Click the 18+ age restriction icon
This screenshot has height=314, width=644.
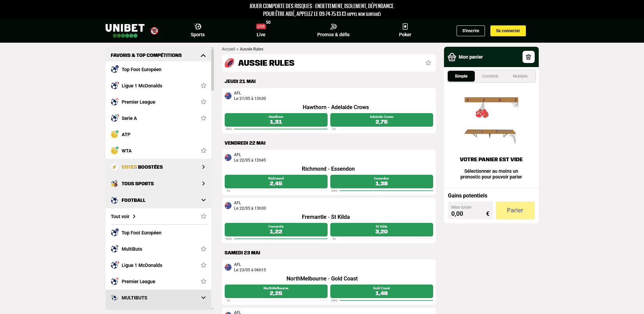154,31
